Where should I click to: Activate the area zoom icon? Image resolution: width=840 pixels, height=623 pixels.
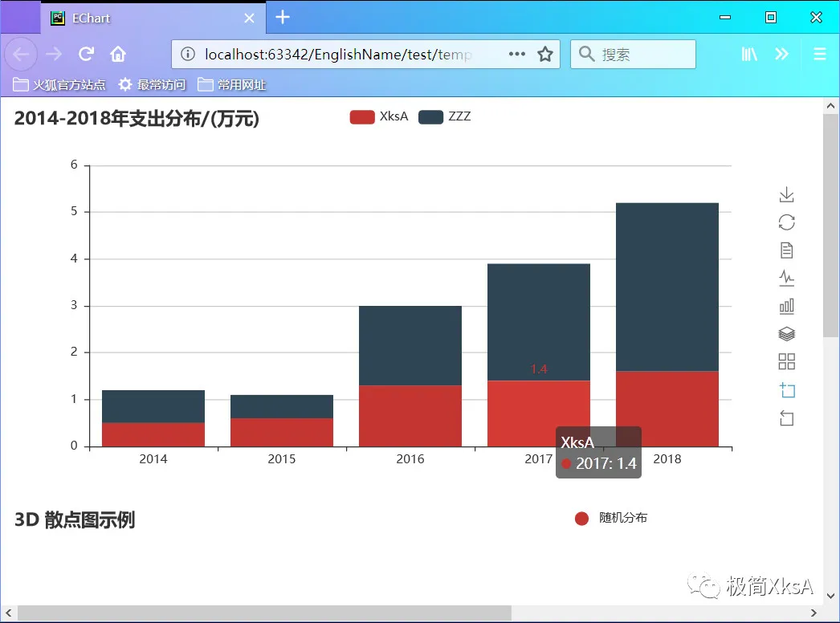(x=786, y=390)
